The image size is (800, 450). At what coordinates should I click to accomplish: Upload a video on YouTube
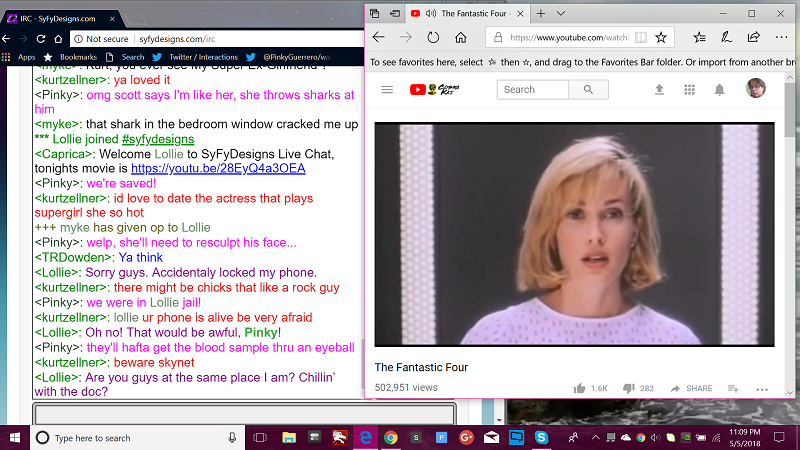point(659,90)
